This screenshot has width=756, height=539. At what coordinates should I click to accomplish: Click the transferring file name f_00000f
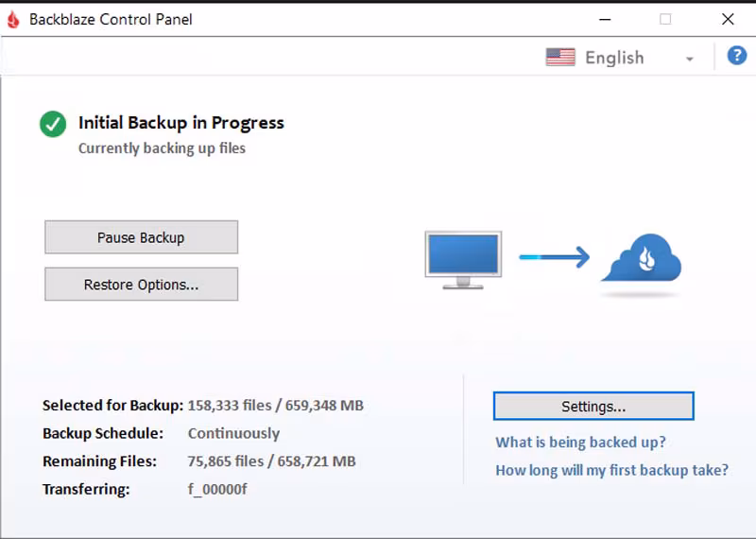click(217, 489)
